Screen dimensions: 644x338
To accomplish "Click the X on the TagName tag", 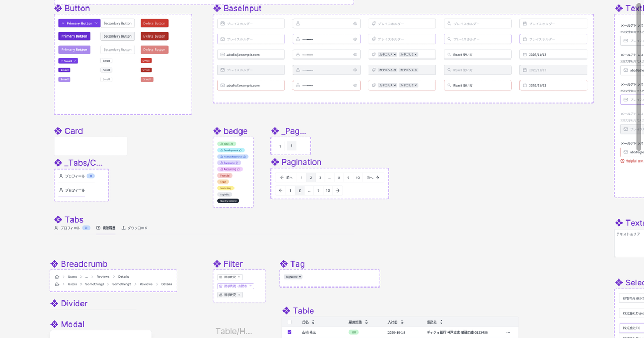I will pos(300,277).
